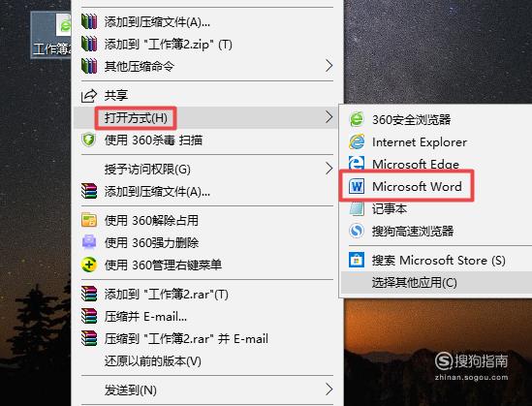Choose 压缩到 "工作簿2.rar" 并 E-mail
Screen dimensions: 532x406
207,338
